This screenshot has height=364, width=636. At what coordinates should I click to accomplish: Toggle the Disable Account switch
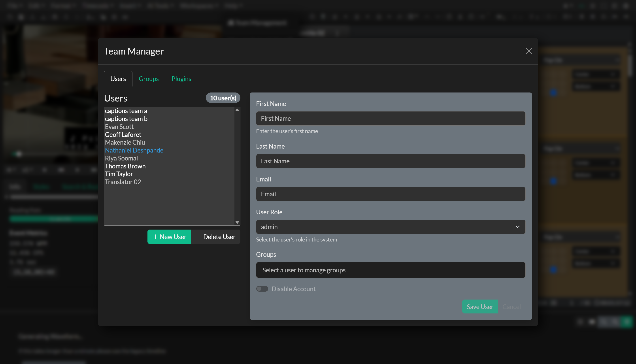click(262, 289)
